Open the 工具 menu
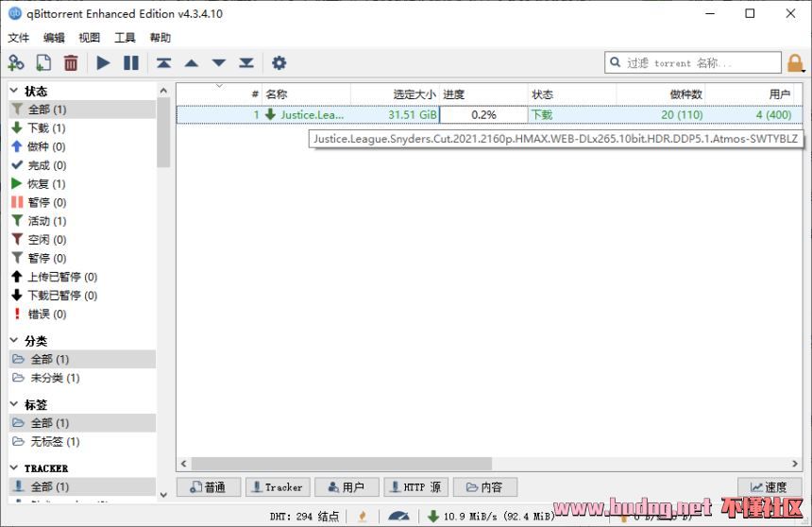This screenshot has height=527, width=812. coord(125,38)
